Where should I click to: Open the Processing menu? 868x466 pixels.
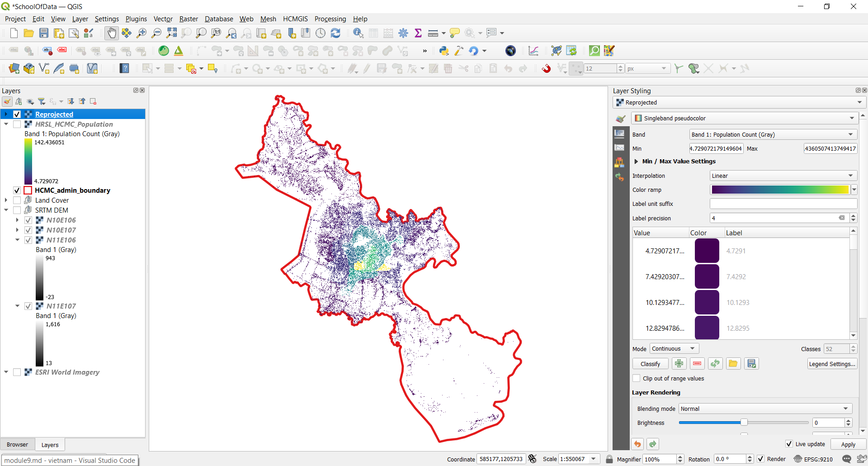(x=330, y=19)
